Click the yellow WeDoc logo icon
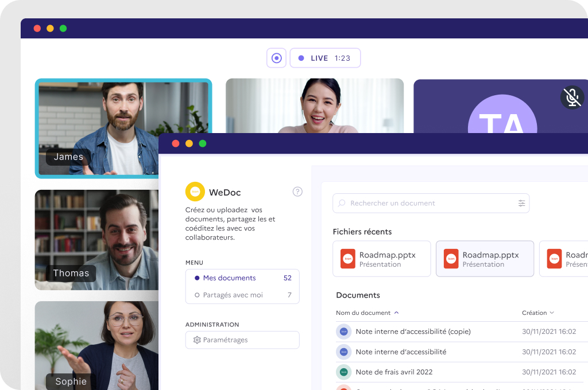 coord(195,192)
